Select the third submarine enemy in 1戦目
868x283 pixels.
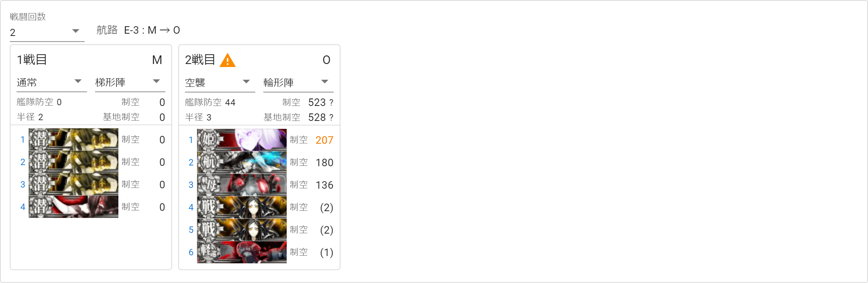[x=73, y=185]
